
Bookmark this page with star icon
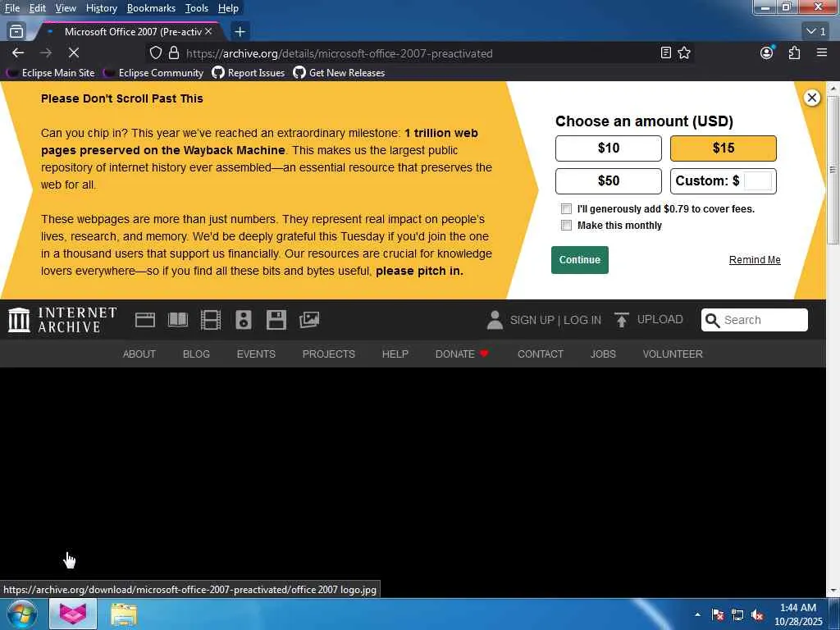point(684,52)
